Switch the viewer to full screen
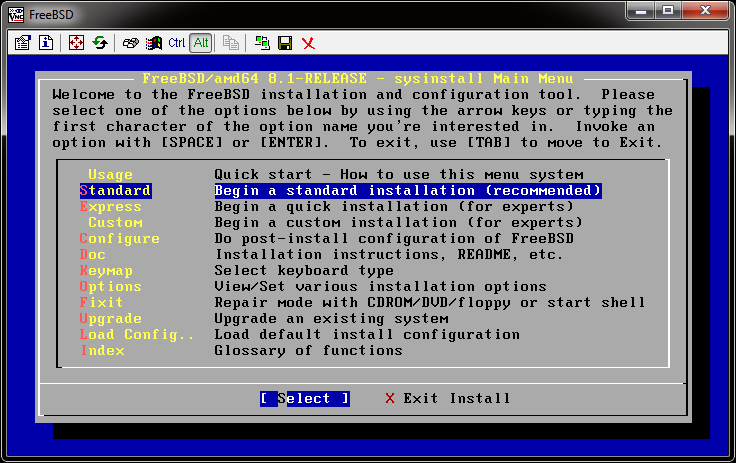Viewport: 736px width, 463px height. pyautogui.click(x=76, y=43)
